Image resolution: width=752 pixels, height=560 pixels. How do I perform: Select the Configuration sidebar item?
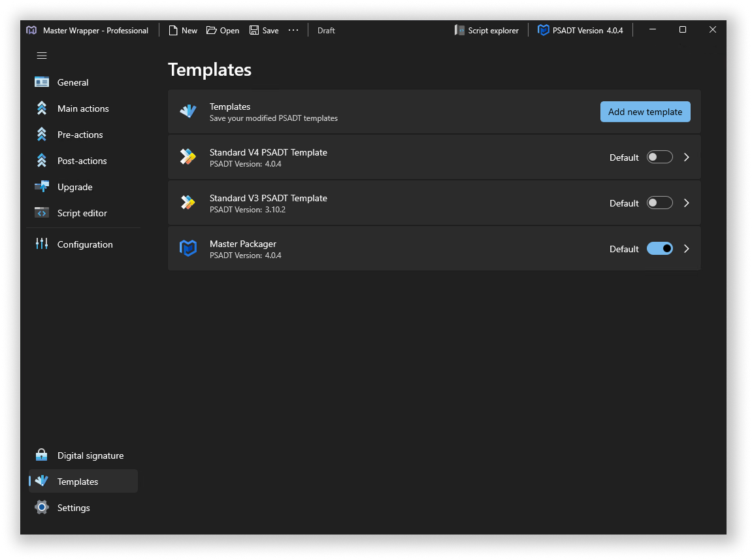point(84,244)
